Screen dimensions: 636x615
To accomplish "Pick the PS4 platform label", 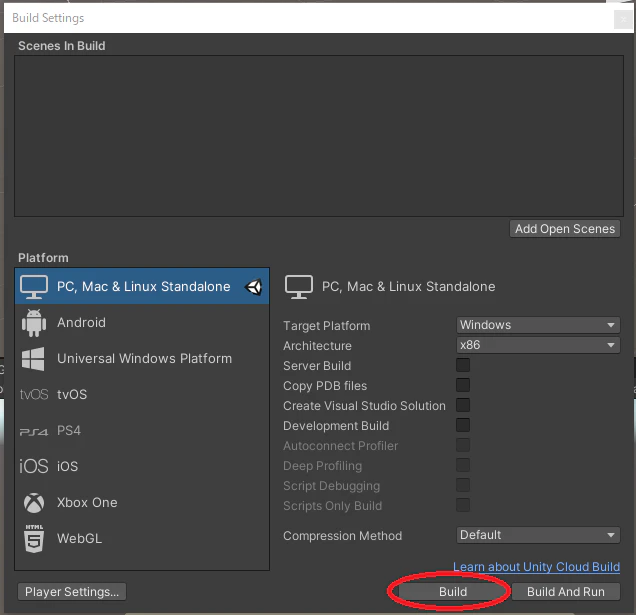I will (x=69, y=430).
